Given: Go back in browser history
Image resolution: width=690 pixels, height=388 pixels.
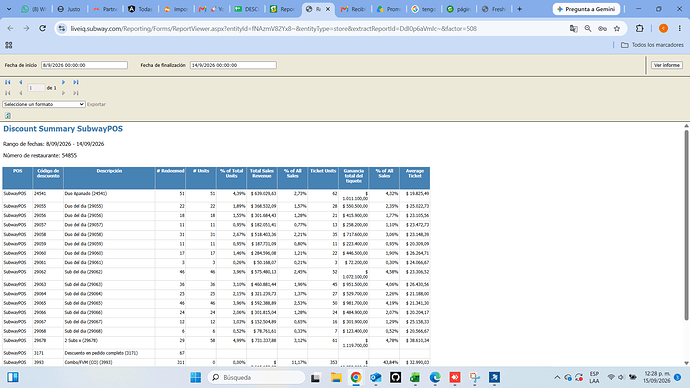Looking at the screenshot, I should tap(10, 28).
